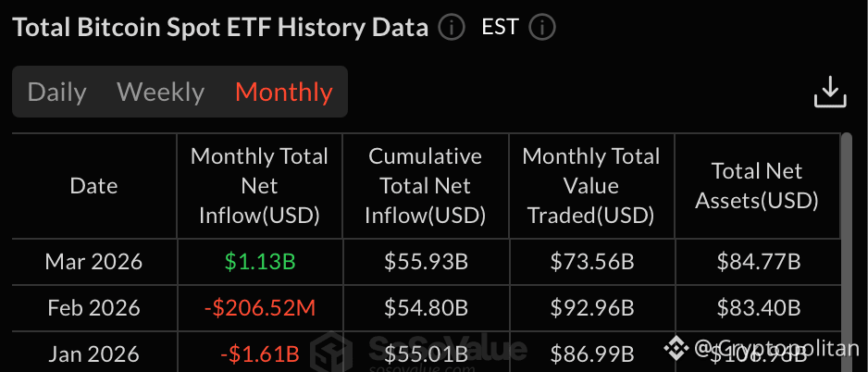
Task: Click the SoSoValue watermark logo
Action: tap(332, 351)
